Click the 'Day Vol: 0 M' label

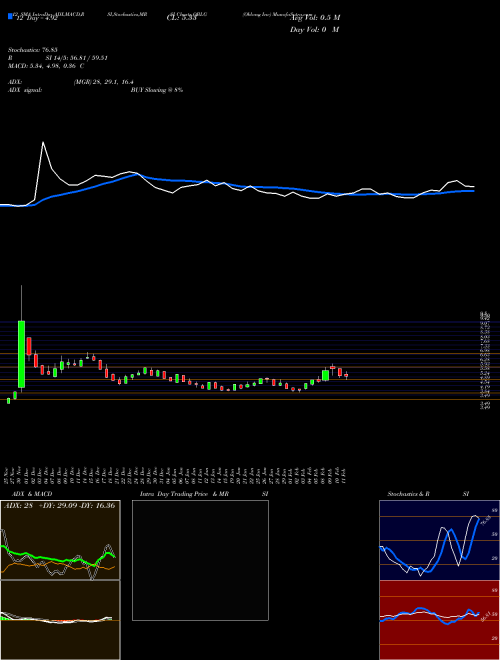(314, 30)
